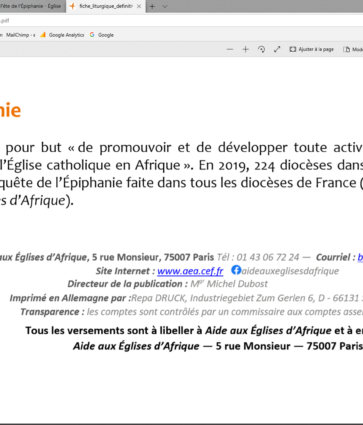Close the fiche_liturgique PDF tab

(139, 6)
